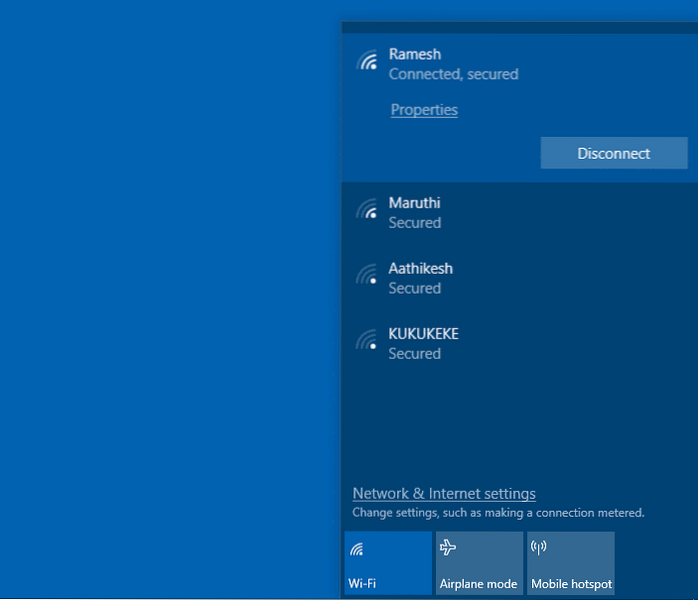Select the Secured status under Maruthi
Viewport: 698px width, 600px height.
click(415, 223)
